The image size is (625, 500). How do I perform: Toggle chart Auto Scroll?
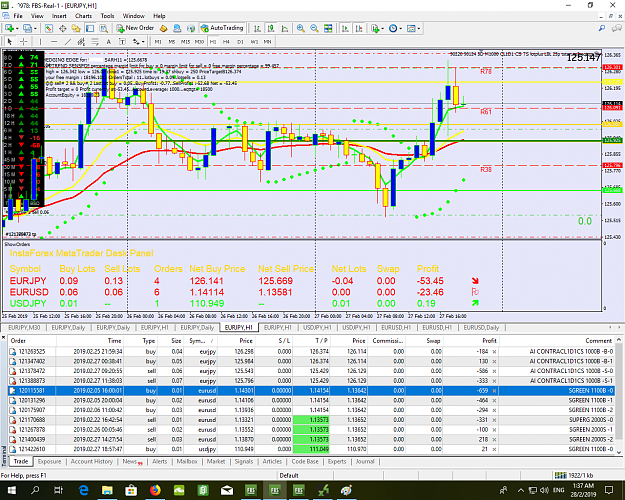(x=345, y=28)
